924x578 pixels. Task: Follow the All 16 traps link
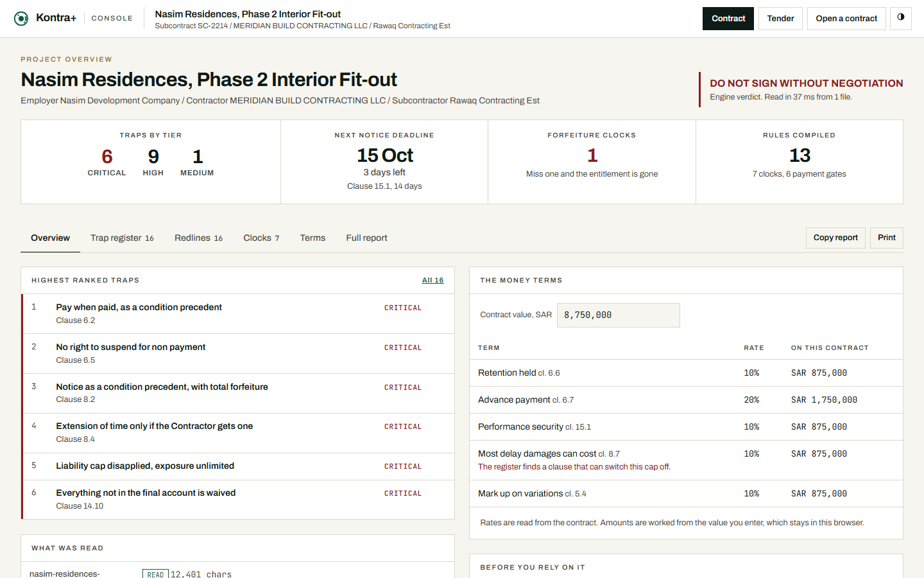[x=432, y=280]
